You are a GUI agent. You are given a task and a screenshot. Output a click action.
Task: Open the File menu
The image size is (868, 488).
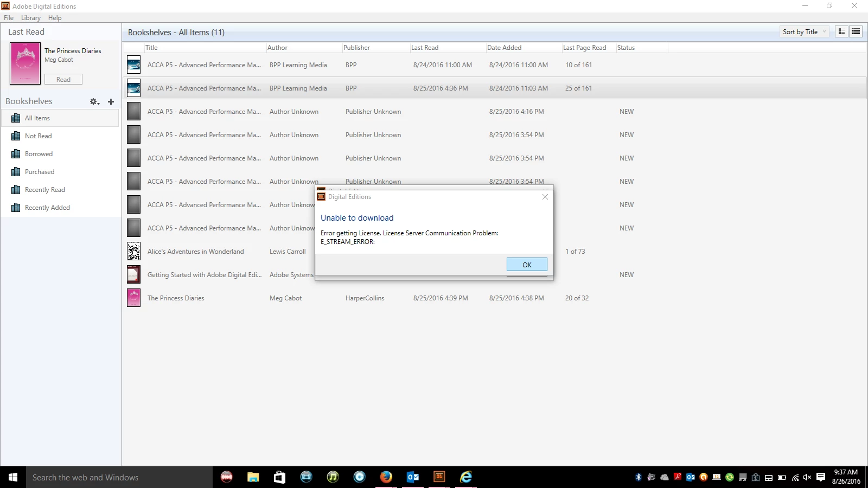tap(9, 18)
